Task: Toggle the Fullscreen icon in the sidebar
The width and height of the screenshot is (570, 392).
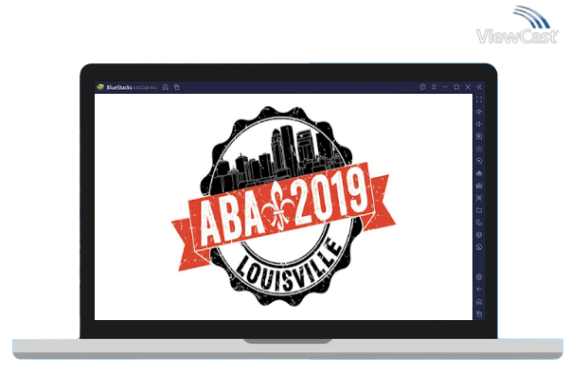Action: [479, 99]
